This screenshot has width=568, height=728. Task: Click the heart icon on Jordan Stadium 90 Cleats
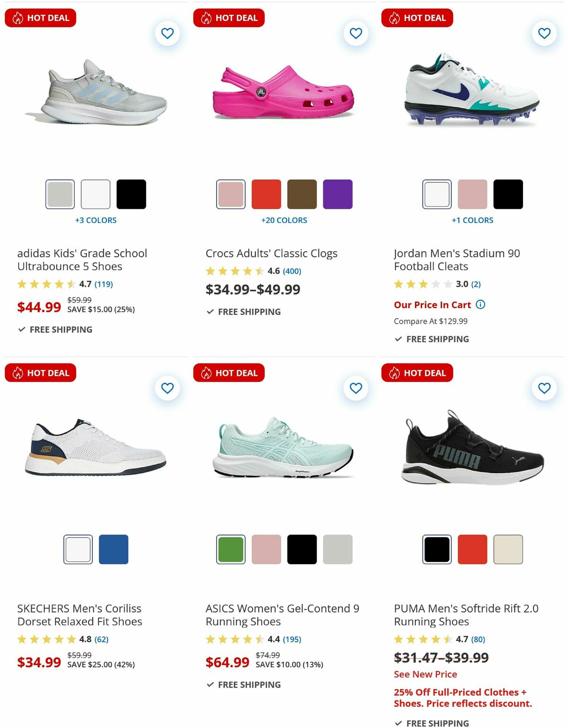(544, 33)
